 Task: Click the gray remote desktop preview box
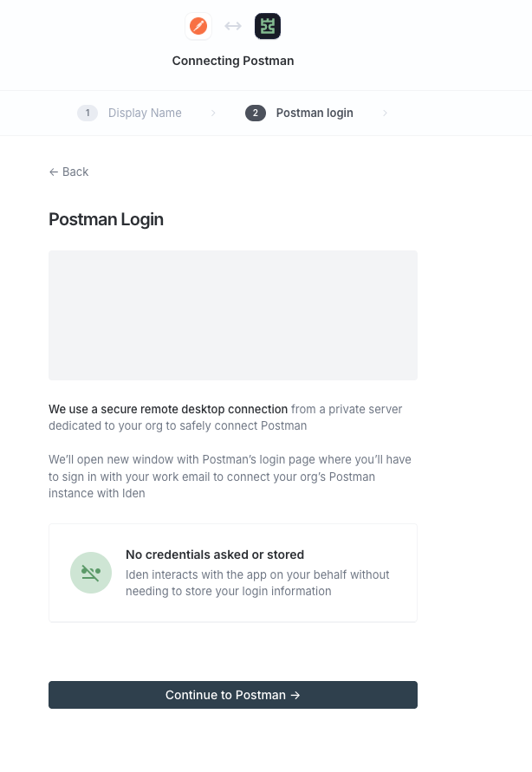(x=233, y=315)
